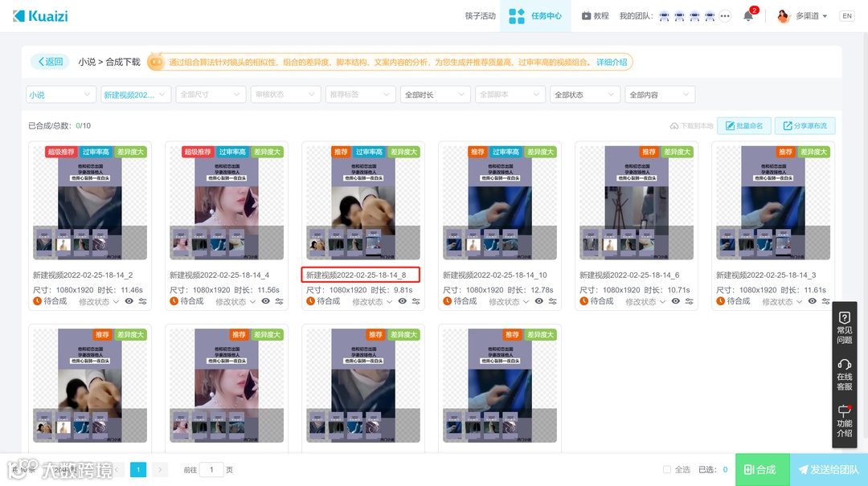Open the 全部尺寸 size filter dropdown
This screenshot has height=486, width=868.
[x=211, y=94]
